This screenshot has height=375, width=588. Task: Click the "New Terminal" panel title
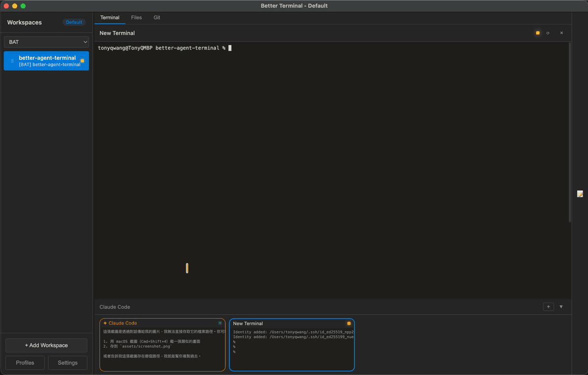coord(117,33)
